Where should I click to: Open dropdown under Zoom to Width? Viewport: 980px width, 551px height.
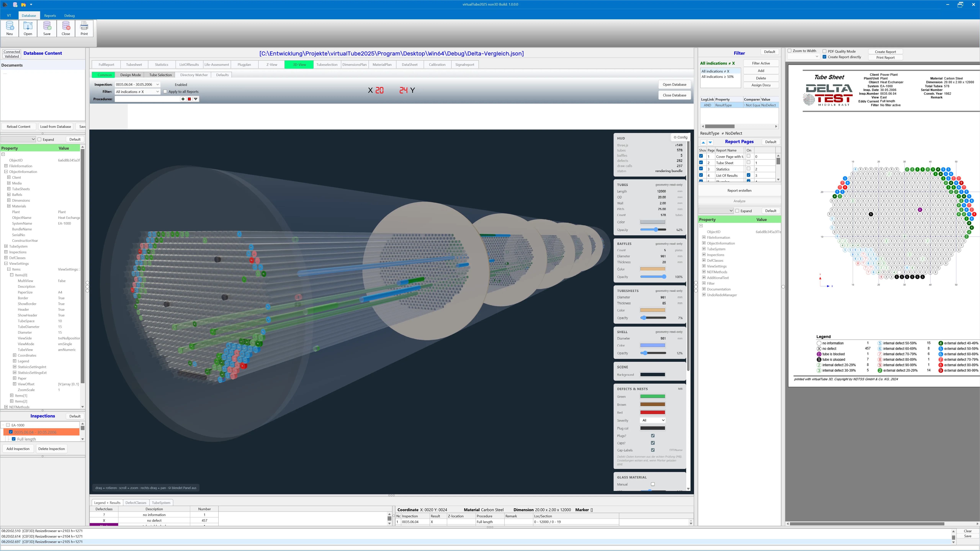(803, 57)
